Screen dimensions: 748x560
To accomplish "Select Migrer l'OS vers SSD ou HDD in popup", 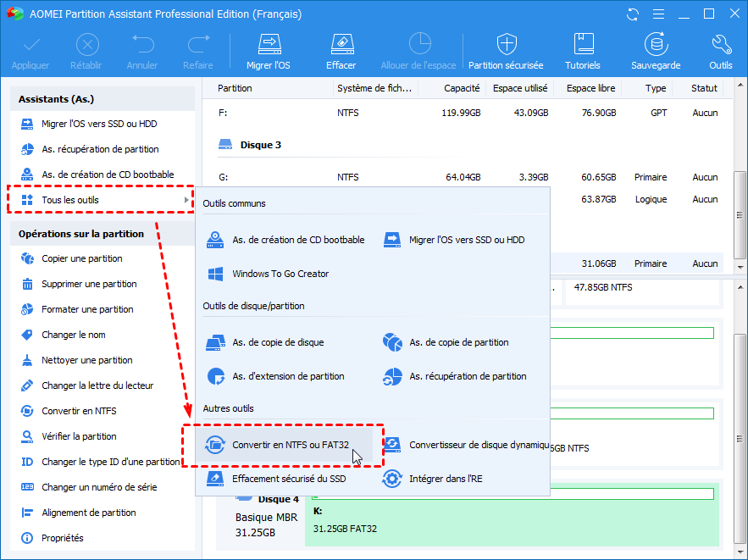I will [x=454, y=240].
